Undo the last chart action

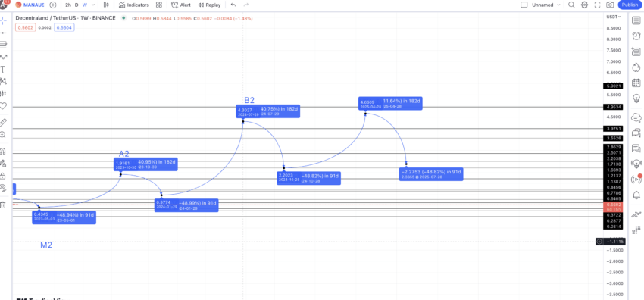click(233, 5)
